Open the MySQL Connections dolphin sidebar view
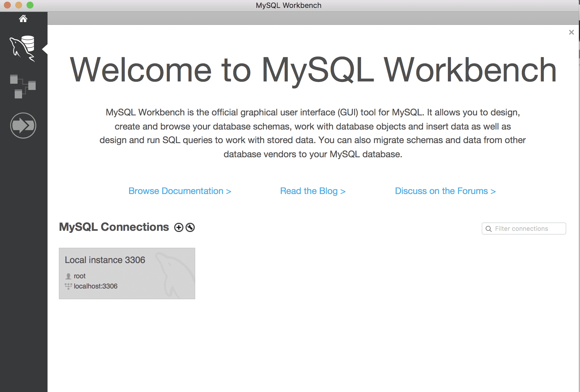Screen dimensions: 580x392 coord(22,48)
